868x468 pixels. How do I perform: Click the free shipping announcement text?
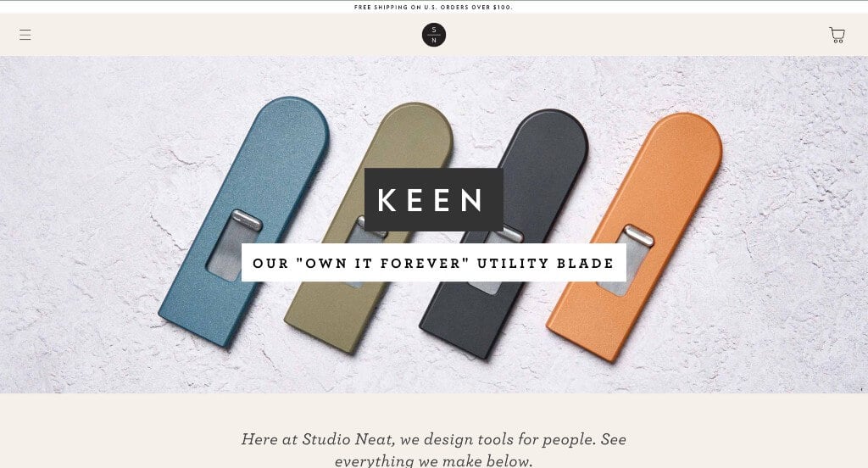433,7
